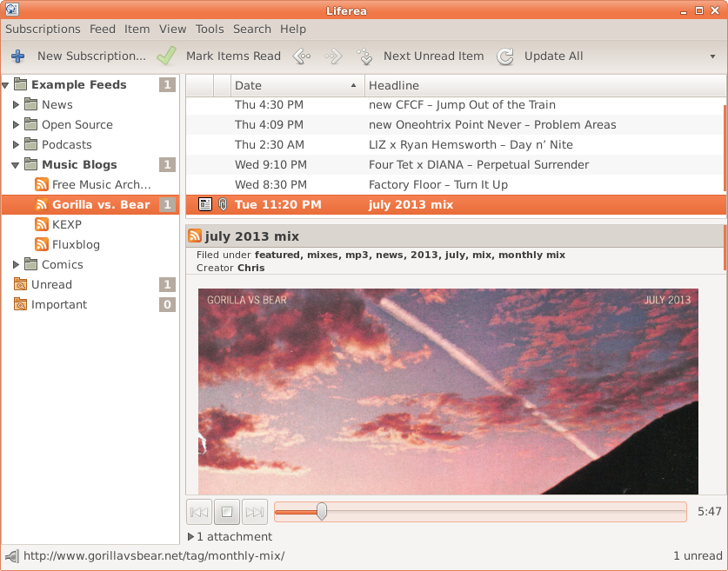This screenshot has height=571, width=728.
Task: Sort items by the Date column header
Action: coord(296,85)
